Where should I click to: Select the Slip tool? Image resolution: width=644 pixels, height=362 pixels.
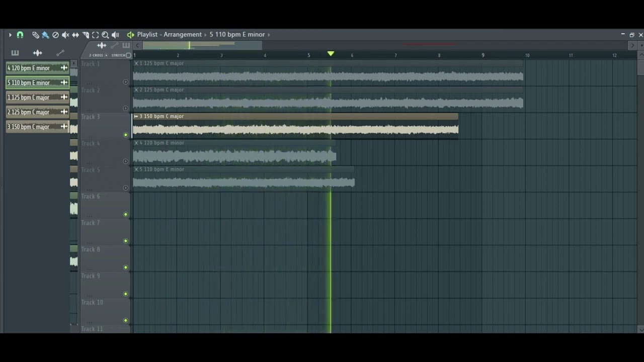pos(75,35)
